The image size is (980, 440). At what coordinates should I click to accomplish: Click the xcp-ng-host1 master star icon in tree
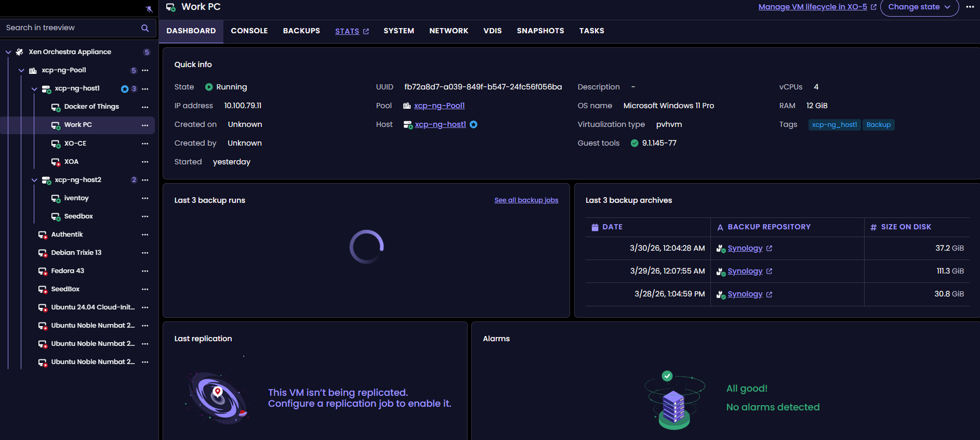point(125,89)
